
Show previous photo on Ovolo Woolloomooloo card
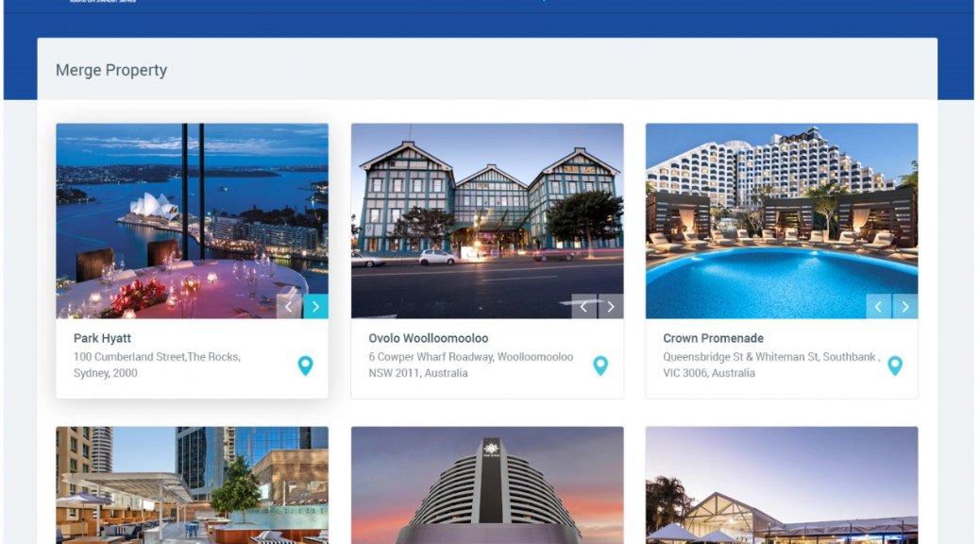[x=584, y=306]
